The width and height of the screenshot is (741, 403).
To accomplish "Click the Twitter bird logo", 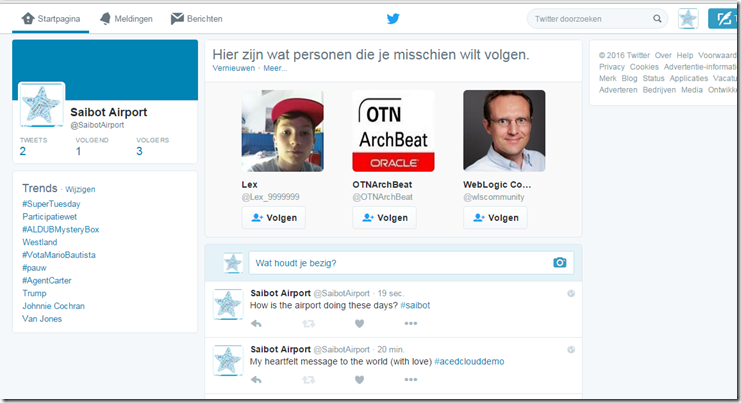I will tap(393, 19).
